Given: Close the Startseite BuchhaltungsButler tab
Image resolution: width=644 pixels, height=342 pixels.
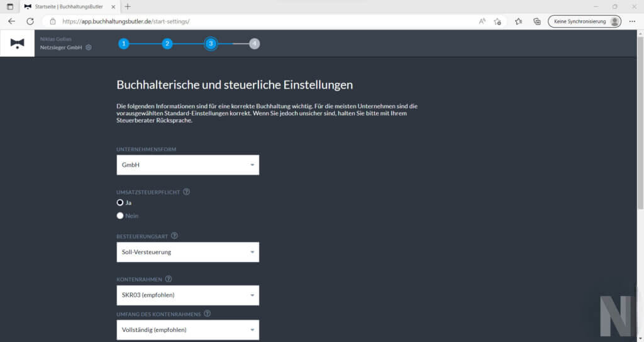Looking at the screenshot, I should pos(113,7).
